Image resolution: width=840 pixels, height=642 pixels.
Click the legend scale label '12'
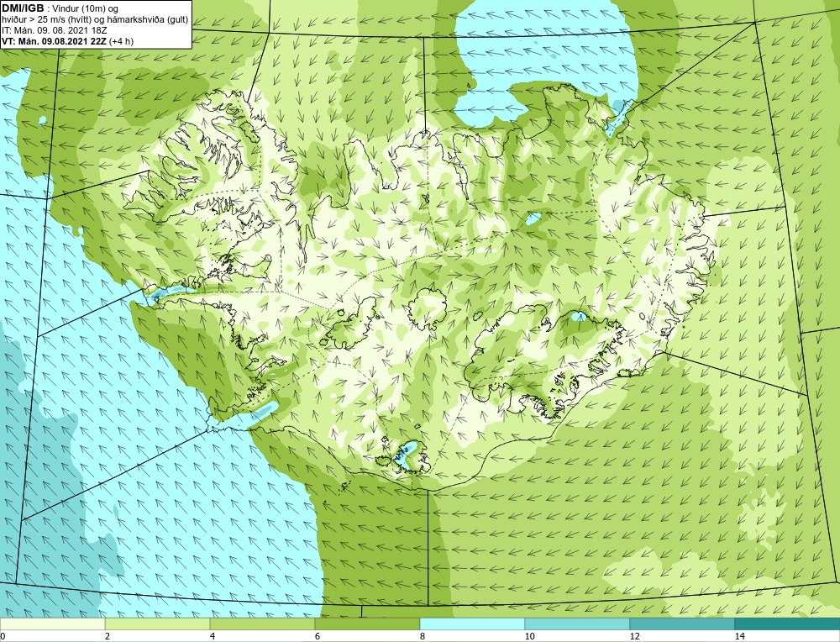(635, 636)
